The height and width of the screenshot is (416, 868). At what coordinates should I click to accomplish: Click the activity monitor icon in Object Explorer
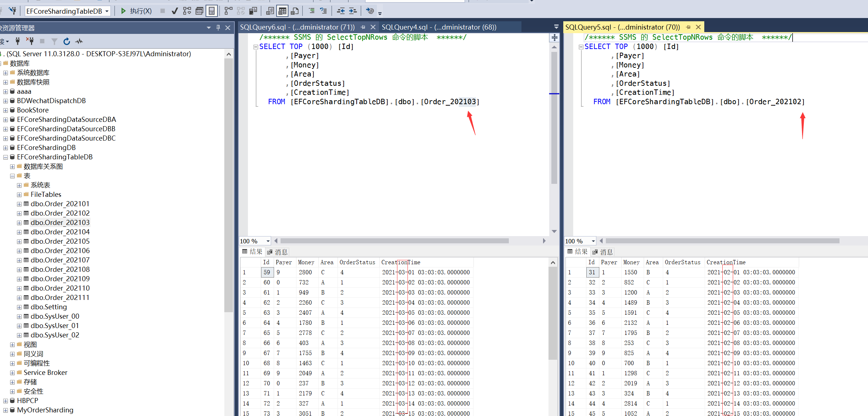pyautogui.click(x=79, y=41)
